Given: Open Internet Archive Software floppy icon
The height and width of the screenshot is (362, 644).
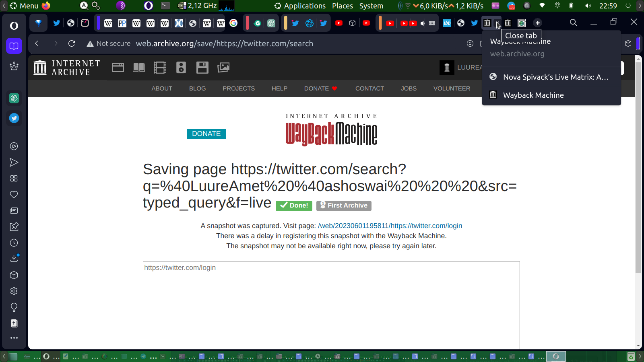Looking at the screenshot, I should [202, 68].
